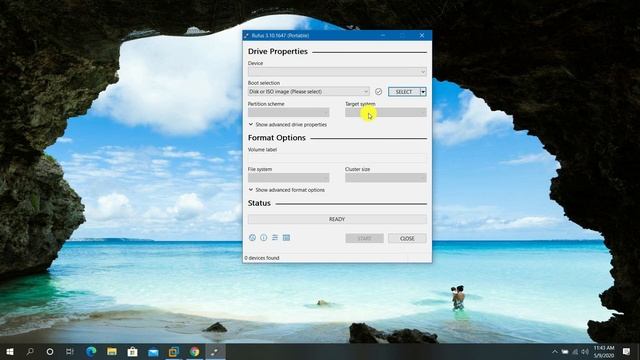Click the 'Drive Properties' heading
Image resolution: width=640 pixels, height=360 pixels.
tap(278, 51)
